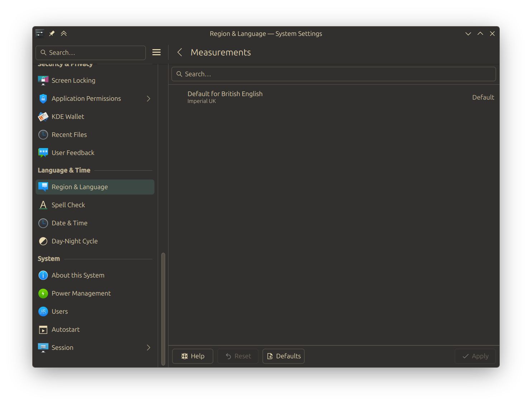The width and height of the screenshot is (532, 406).
Task: Go back from Measurements page
Action: [180, 52]
